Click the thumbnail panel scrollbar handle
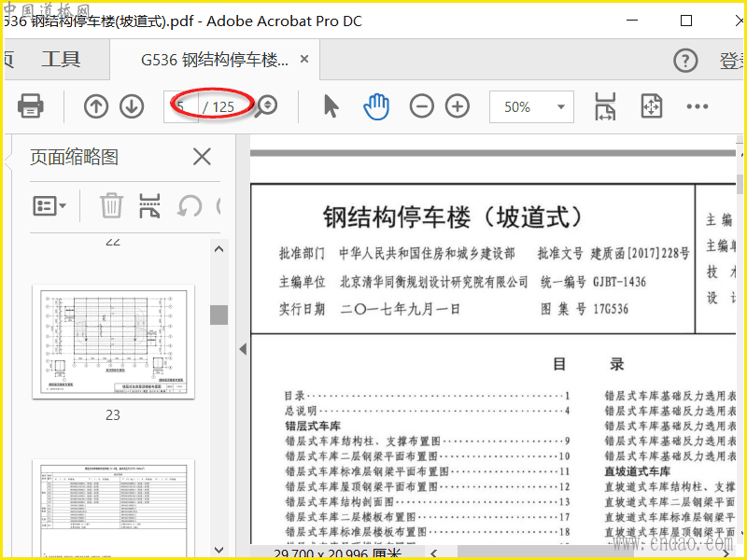The image size is (747, 560). 218,315
